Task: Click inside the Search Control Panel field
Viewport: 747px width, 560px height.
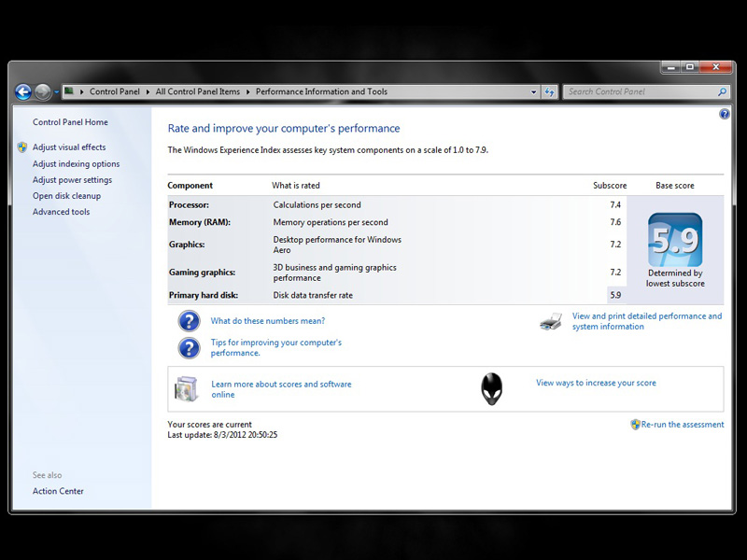Action: click(640, 91)
